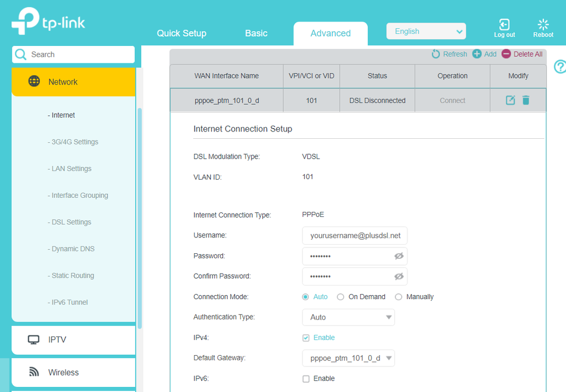
Task: Delete the pppoe_ptm_101_0_d entry with trash icon
Action: pos(526,100)
